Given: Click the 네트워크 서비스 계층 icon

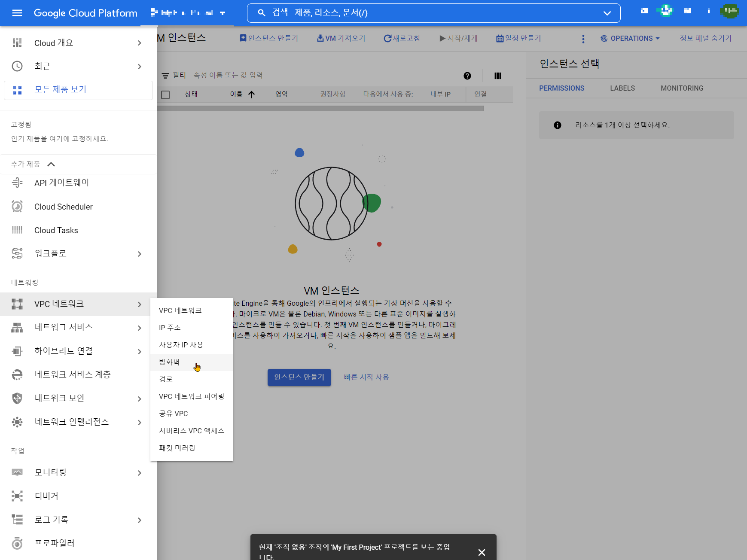Looking at the screenshot, I should (17, 374).
